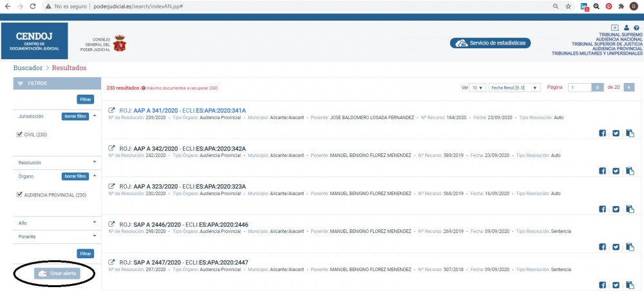This screenshot has height=291, width=644.
Task: Reload the browser page
Action: point(33,6)
